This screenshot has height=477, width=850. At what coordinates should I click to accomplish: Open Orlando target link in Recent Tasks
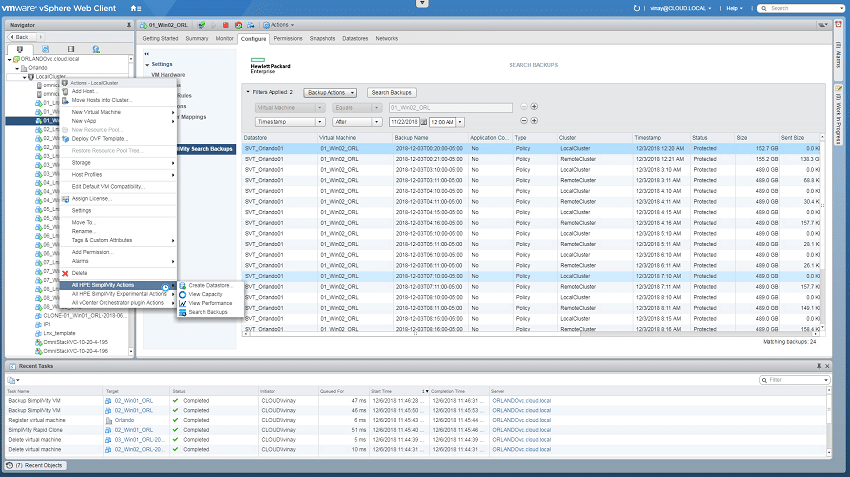pos(124,420)
